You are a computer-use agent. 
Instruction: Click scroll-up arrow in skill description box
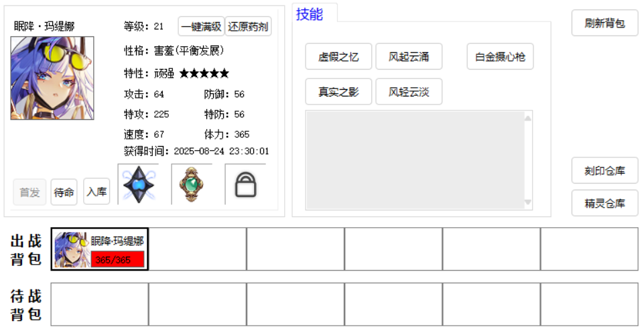pos(527,119)
